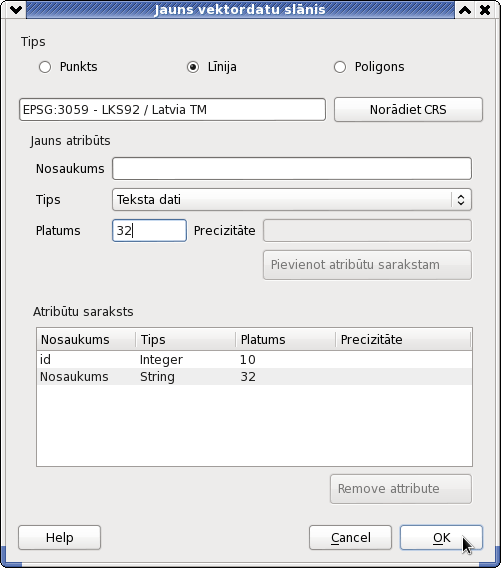This screenshot has height=568, width=501.
Task: Focus the Nosaukums attribute name field
Action: 292,168
